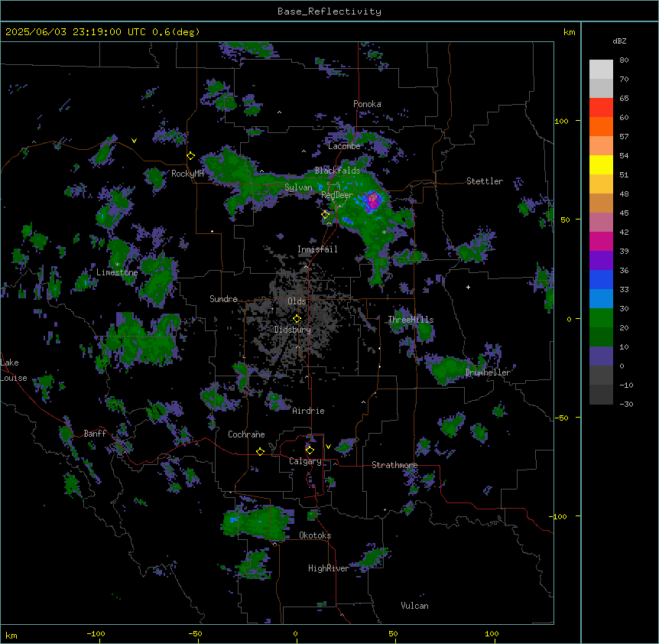Pick the orange 57-60 dBZ legend swatch
The width and height of the screenshot is (659, 644).
pyautogui.click(x=601, y=126)
